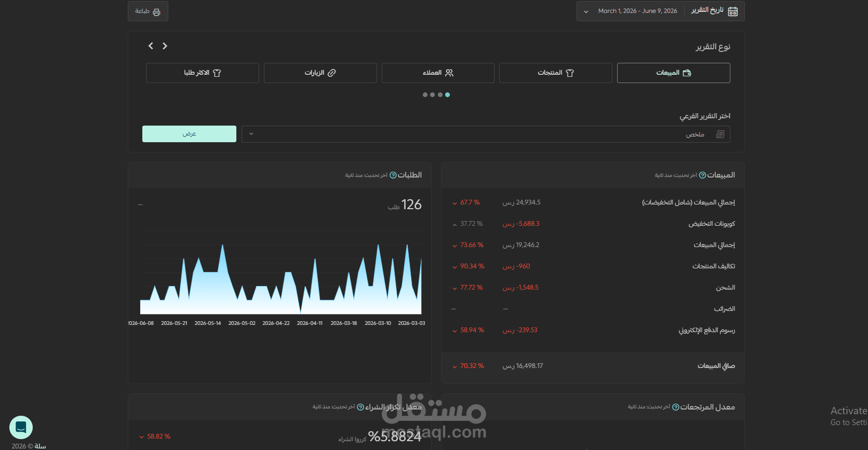This screenshot has height=450, width=868.
Task: Click the %5.8824 repeat purchase rate
Action: pyautogui.click(x=395, y=437)
